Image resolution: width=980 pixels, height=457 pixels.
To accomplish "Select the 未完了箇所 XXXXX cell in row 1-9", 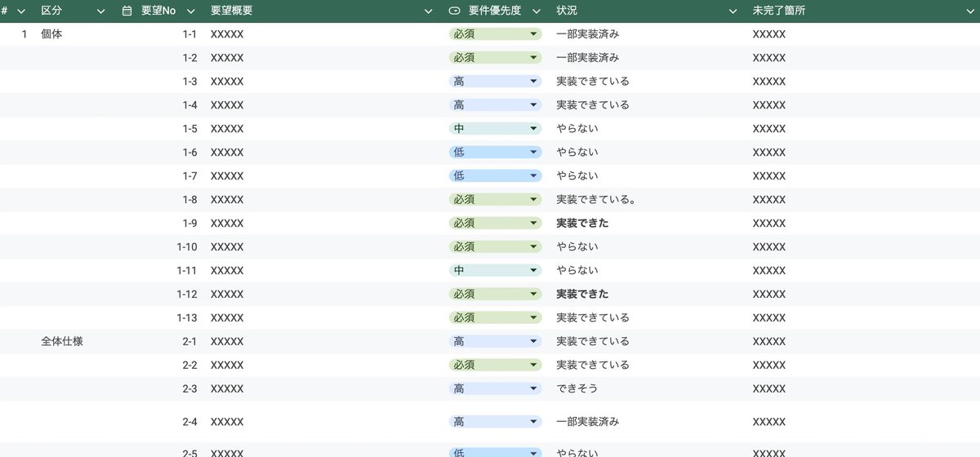I will click(x=769, y=224).
